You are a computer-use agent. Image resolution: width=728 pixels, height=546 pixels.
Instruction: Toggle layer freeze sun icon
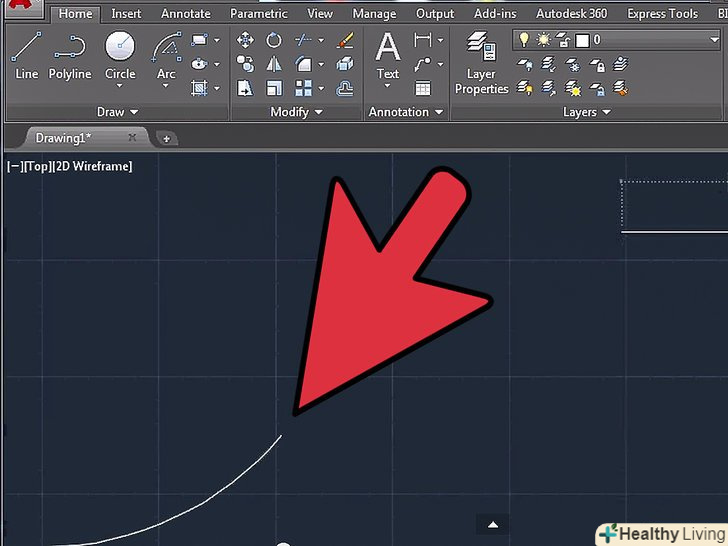click(x=543, y=40)
